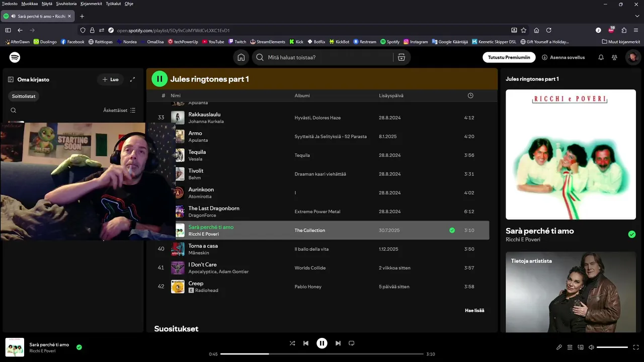The height and width of the screenshot is (362, 644).
Task: Click Hae lisää link
Action: tap(474, 311)
